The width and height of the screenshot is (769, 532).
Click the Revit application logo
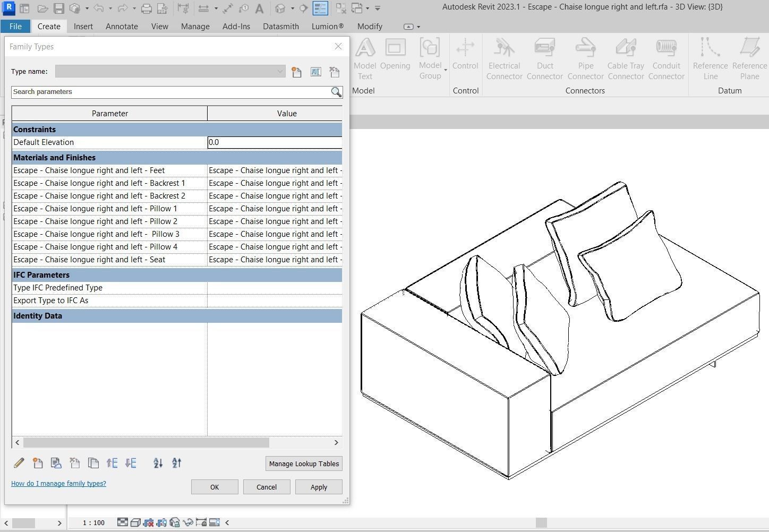[x=8, y=8]
